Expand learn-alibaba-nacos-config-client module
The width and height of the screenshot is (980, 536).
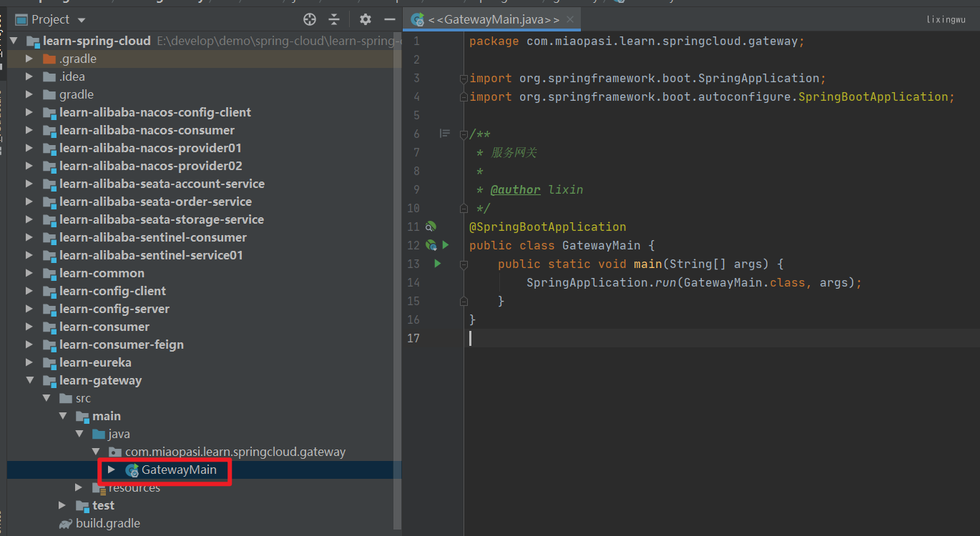coord(29,112)
